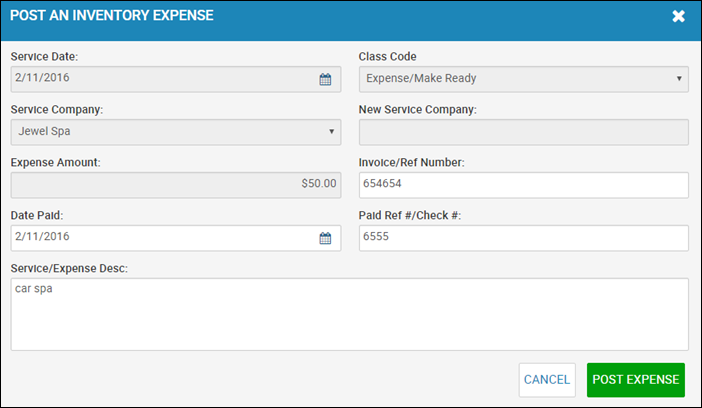This screenshot has width=702, height=408.
Task: Focus the New Service Company field
Action: [523, 132]
